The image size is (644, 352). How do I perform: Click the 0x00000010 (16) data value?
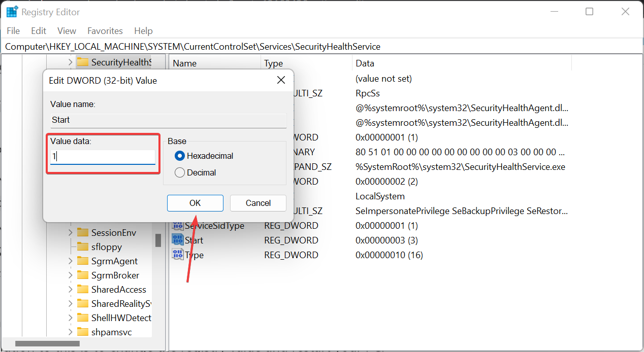click(389, 255)
